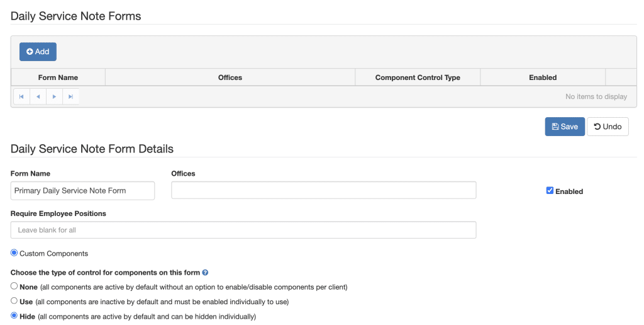The height and width of the screenshot is (325, 644).
Task: Open the Offices selection field
Action: 323,190
